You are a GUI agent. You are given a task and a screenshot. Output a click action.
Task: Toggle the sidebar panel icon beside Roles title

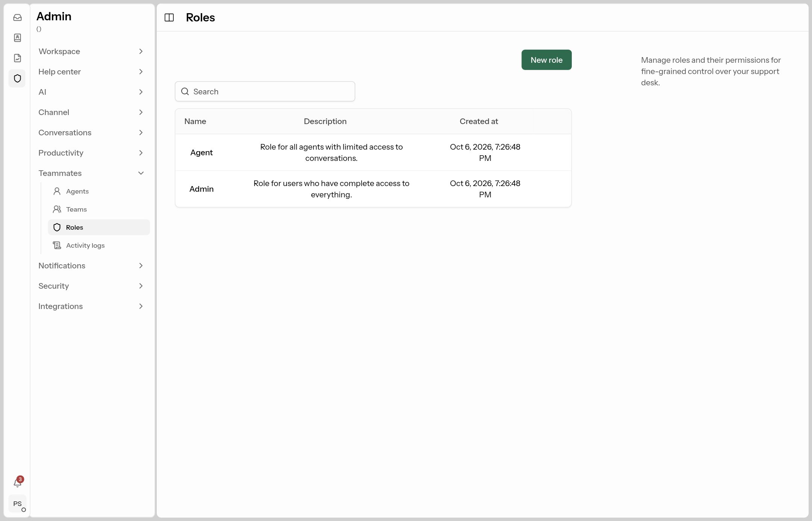pyautogui.click(x=169, y=17)
